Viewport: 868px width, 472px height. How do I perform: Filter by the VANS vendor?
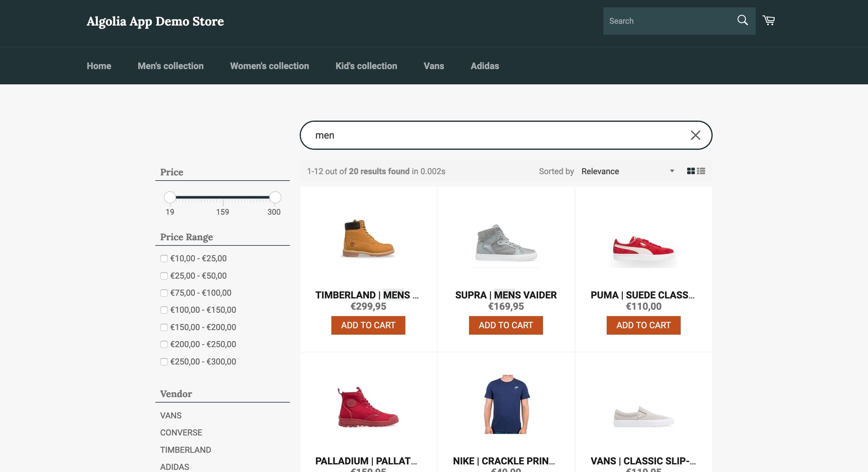171,415
